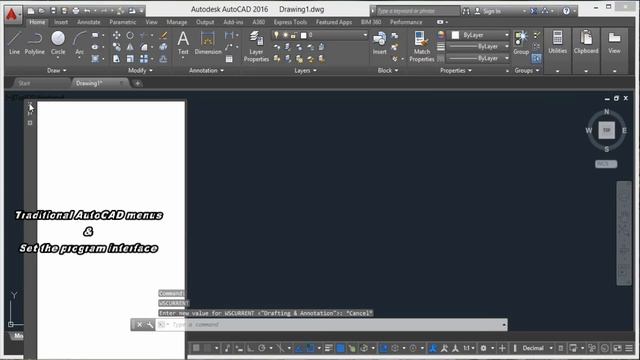Select the Text annotation tool
Screen dimensions: 640x360
(x=183, y=43)
